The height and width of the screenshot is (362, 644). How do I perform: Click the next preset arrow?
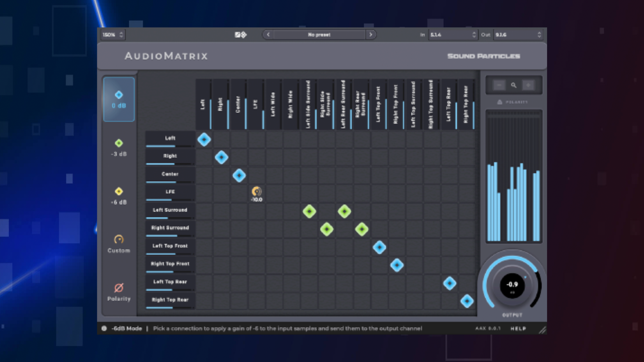pos(371,35)
